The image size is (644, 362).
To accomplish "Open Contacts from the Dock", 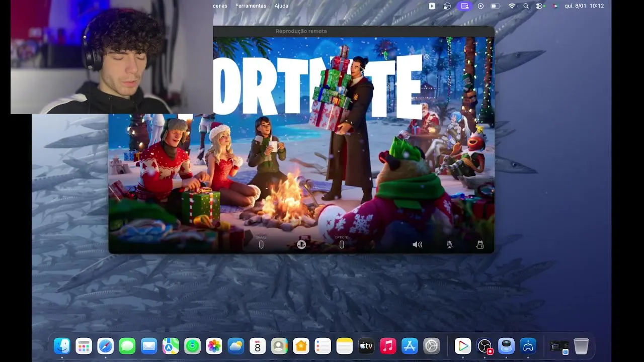I will (x=279, y=346).
